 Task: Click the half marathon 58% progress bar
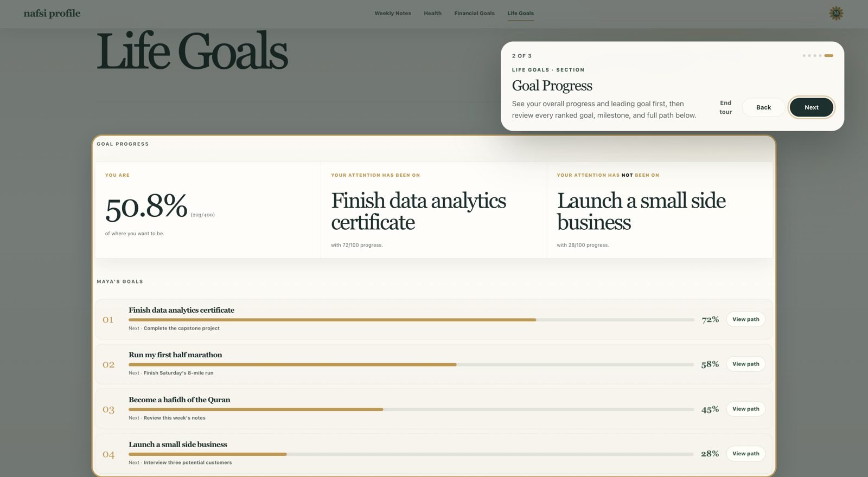pyautogui.click(x=411, y=365)
